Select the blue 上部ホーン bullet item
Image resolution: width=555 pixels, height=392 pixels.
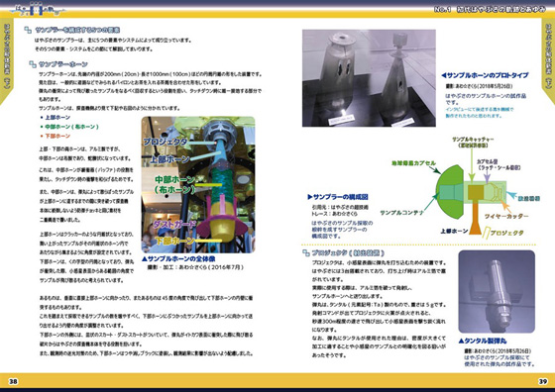point(55,118)
